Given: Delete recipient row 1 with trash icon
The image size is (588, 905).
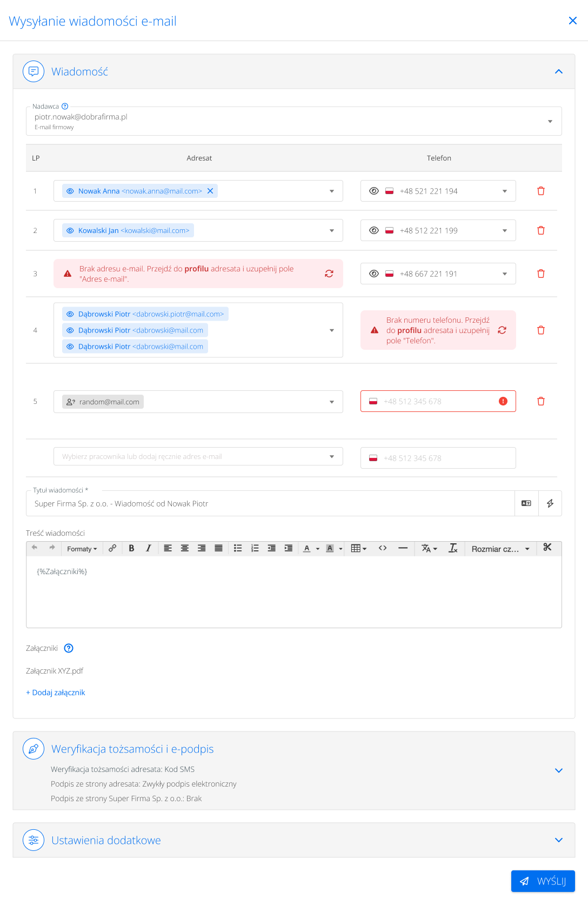Looking at the screenshot, I should coord(540,191).
